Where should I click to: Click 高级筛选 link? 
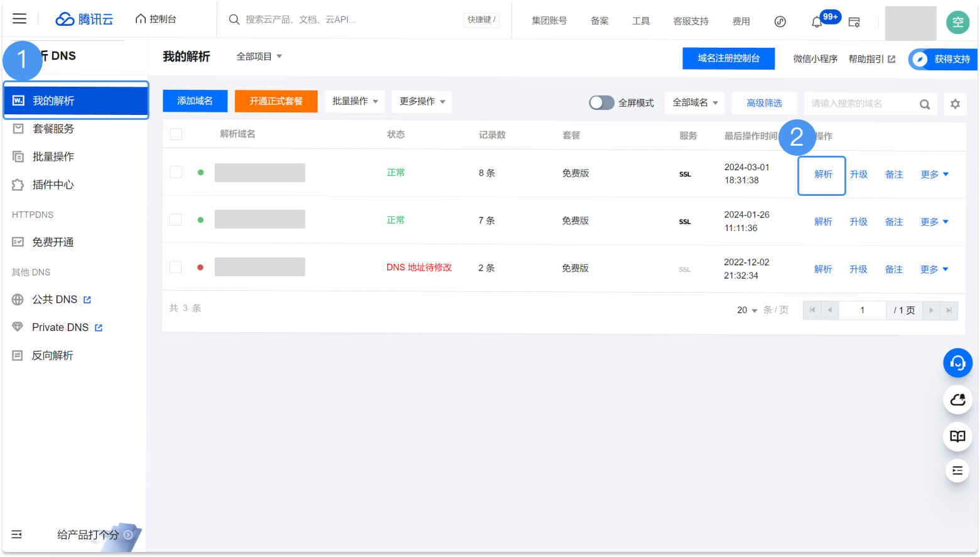(764, 103)
